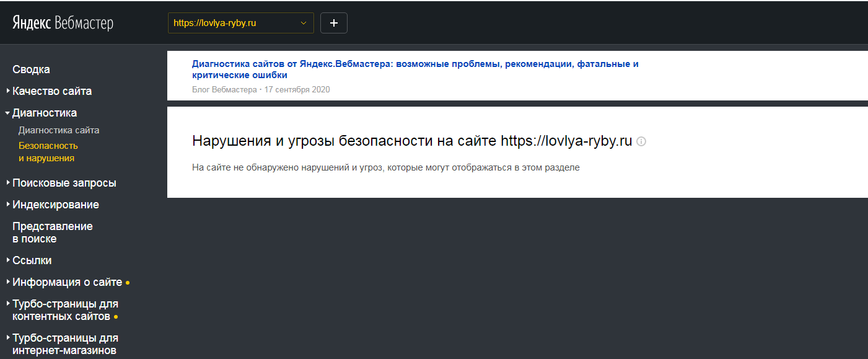
Task: Click the info icon next to the heading
Action: (x=641, y=141)
